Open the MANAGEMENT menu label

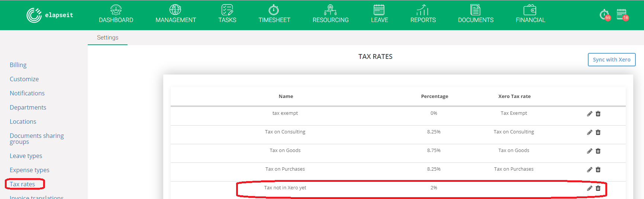coord(176,20)
